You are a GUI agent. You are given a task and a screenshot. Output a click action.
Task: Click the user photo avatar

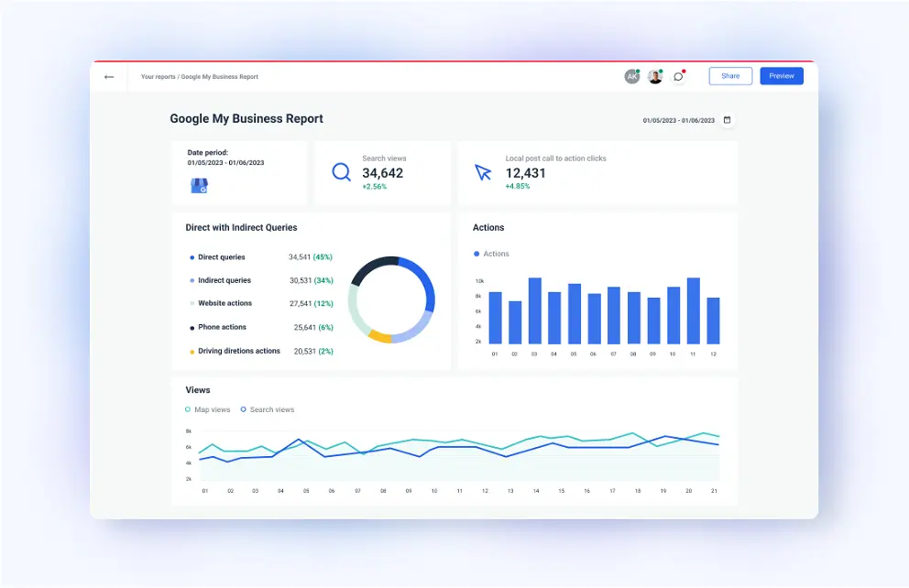click(x=654, y=77)
